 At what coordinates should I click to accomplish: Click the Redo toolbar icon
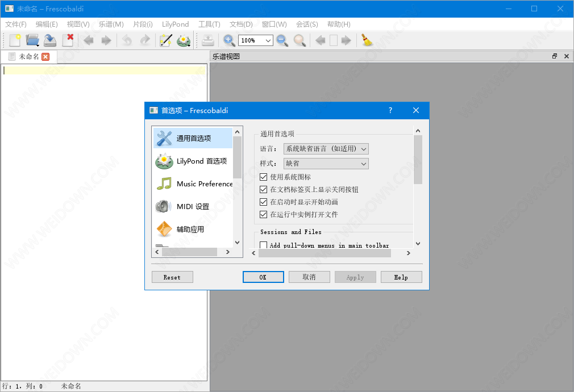pyautogui.click(x=145, y=40)
